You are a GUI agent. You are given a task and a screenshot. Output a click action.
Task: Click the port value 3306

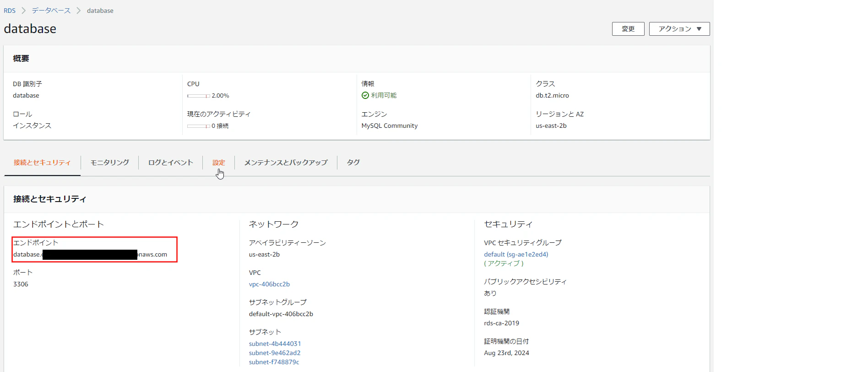tap(21, 284)
